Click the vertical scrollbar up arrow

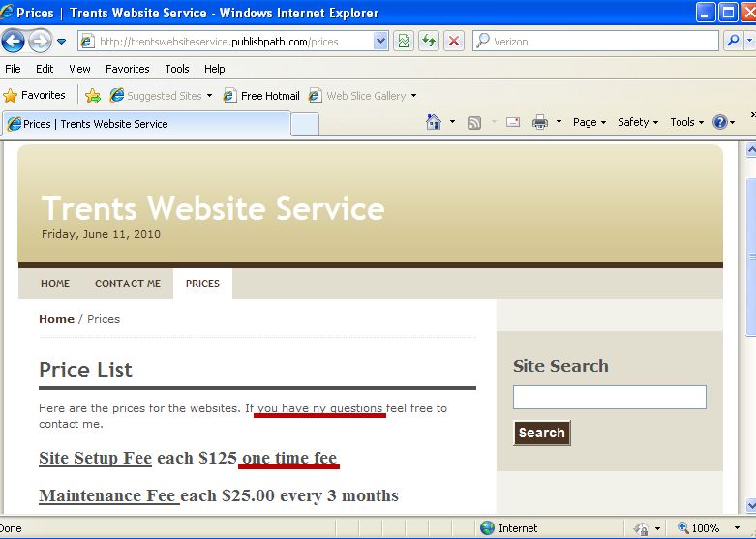pos(751,149)
